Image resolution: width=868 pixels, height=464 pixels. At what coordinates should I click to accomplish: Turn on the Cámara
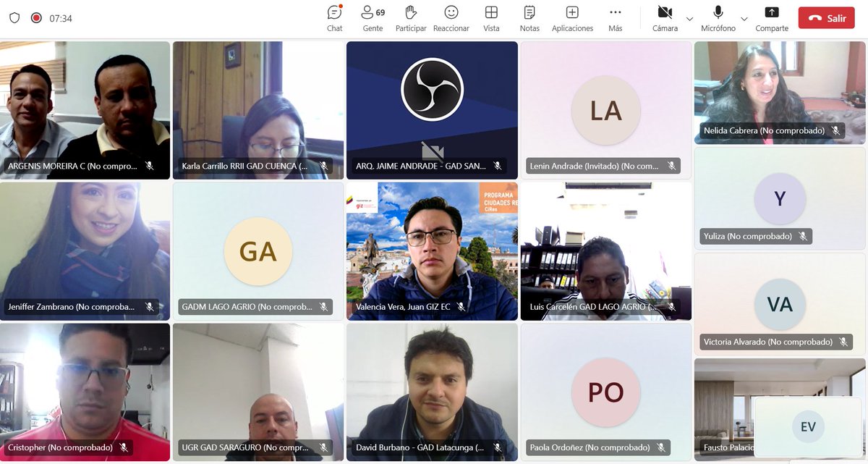(x=665, y=18)
